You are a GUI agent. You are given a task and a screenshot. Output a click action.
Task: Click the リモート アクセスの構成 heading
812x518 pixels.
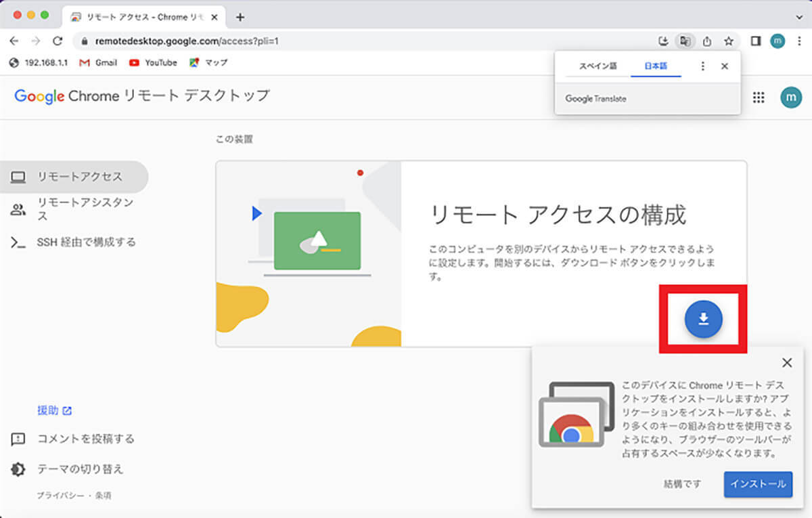[x=558, y=215]
